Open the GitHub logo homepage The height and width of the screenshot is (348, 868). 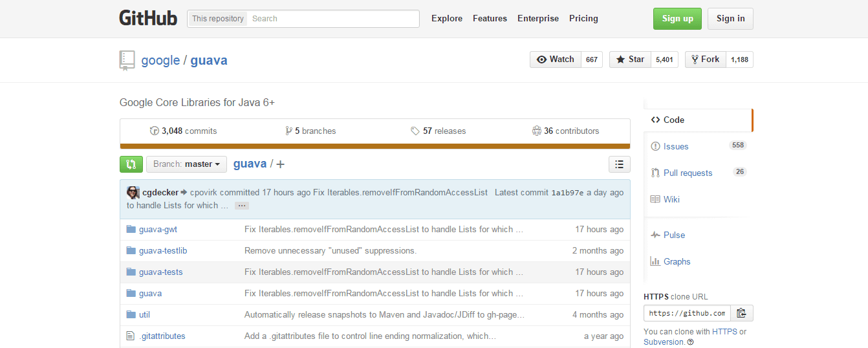tap(148, 18)
